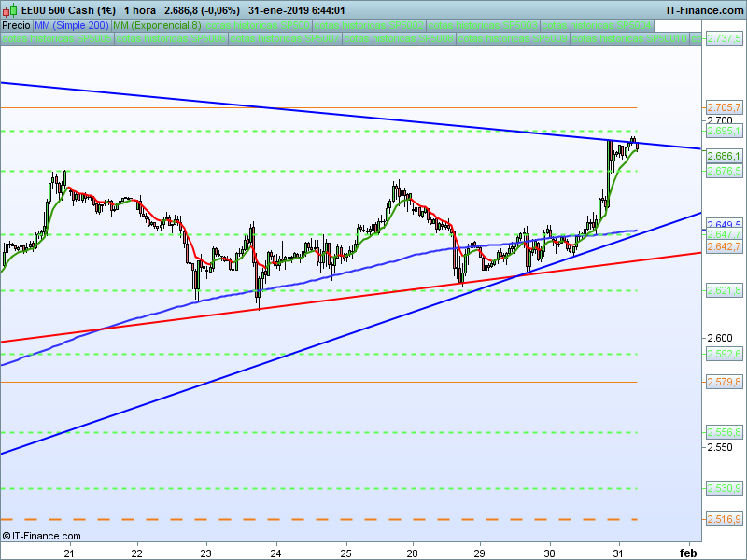The width and height of the screenshot is (747, 560).
Task: Select the cotas historicas SP500 label
Action: point(258,25)
